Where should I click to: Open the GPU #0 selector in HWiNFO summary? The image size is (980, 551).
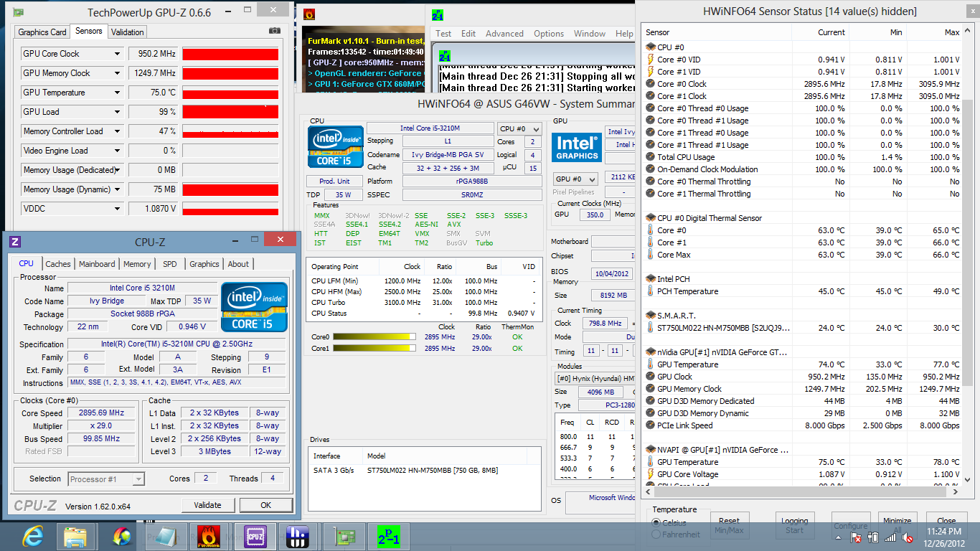click(575, 179)
